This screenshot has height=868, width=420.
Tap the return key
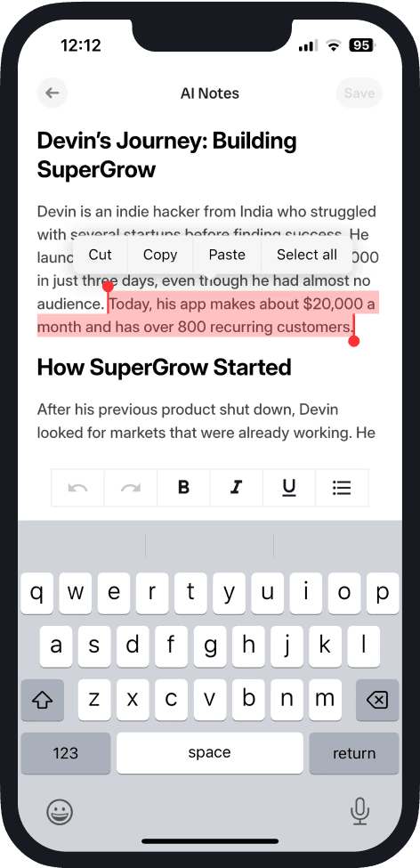coord(354,753)
